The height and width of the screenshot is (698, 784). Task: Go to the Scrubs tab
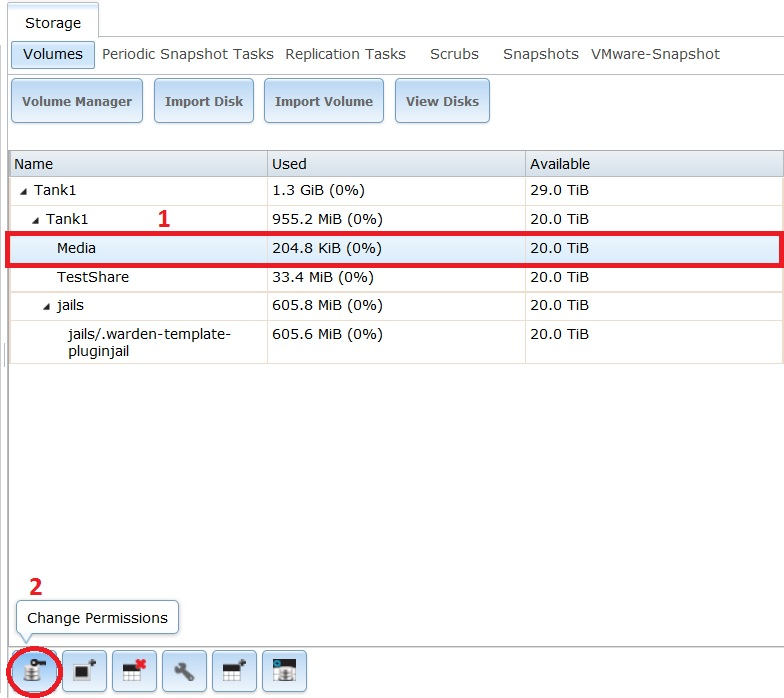point(454,54)
